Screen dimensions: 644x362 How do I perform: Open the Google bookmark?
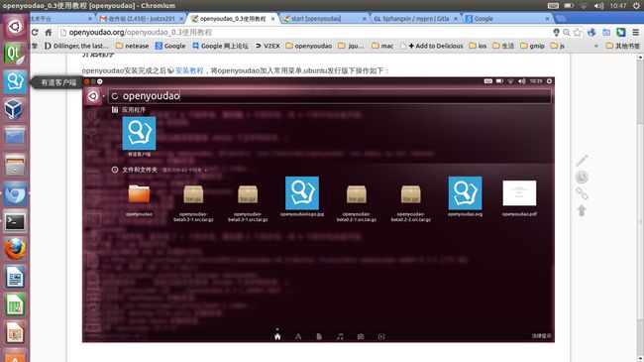coord(170,46)
